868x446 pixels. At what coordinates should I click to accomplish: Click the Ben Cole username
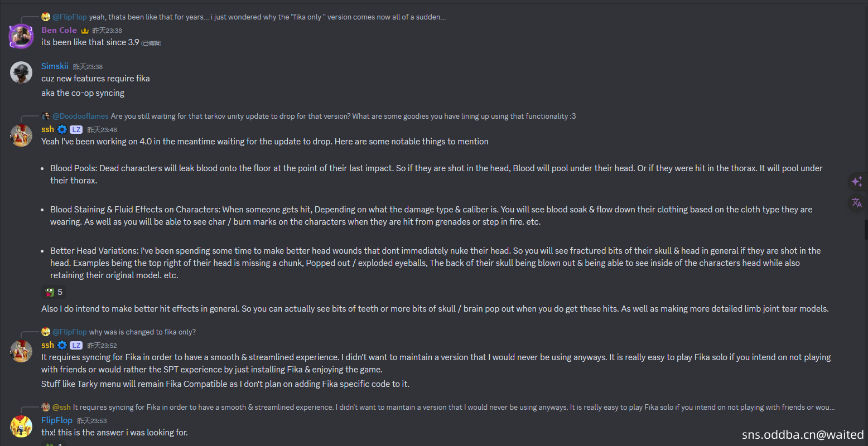pyautogui.click(x=59, y=30)
